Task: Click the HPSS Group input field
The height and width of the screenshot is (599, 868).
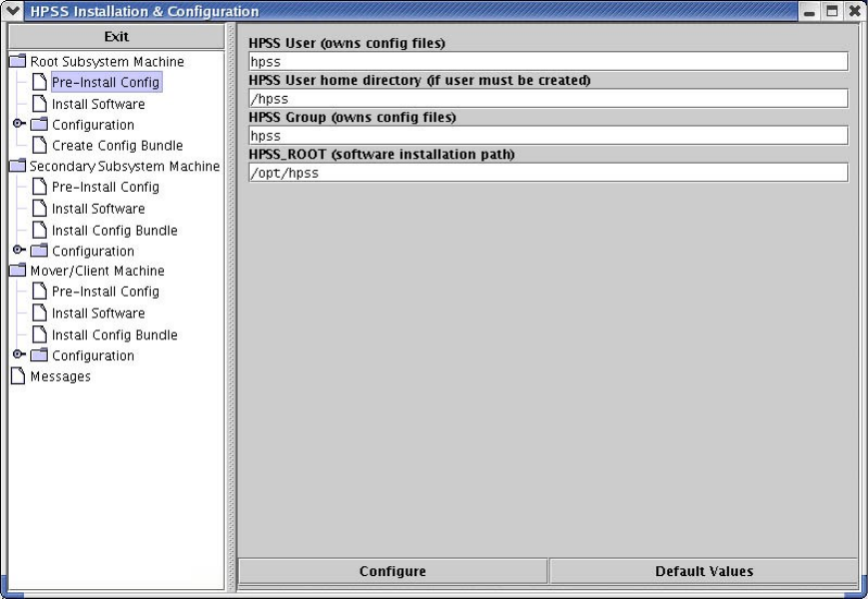Action: (x=548, y=136)
